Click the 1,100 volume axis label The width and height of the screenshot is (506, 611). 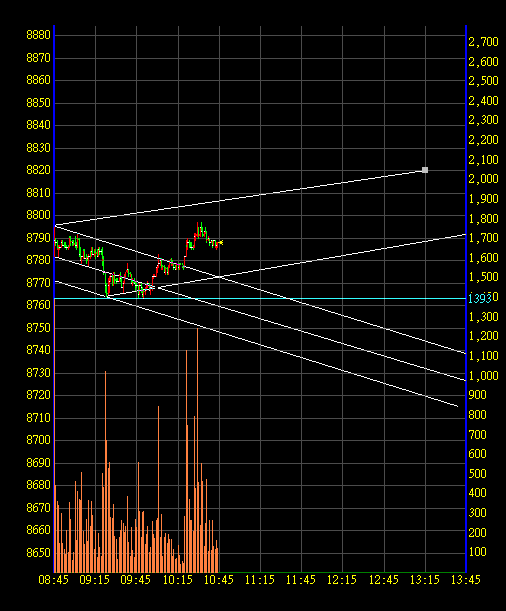click(483, 356)
